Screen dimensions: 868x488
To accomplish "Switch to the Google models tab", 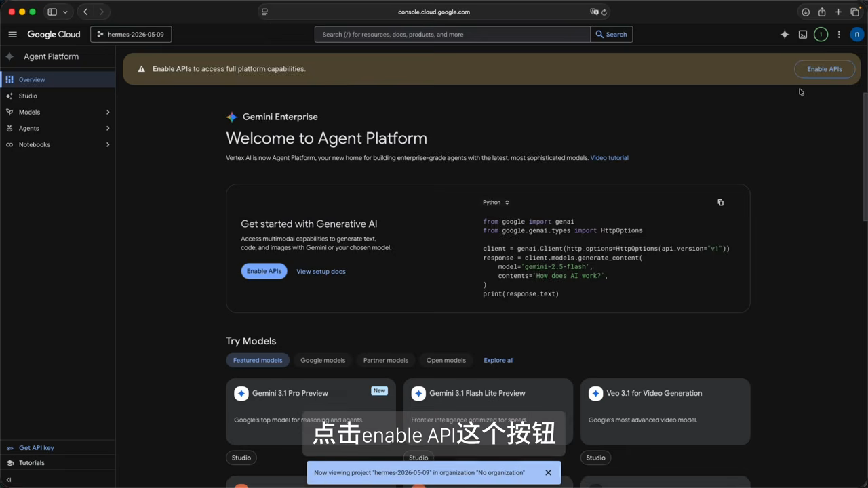I will (x=323, y=360).
